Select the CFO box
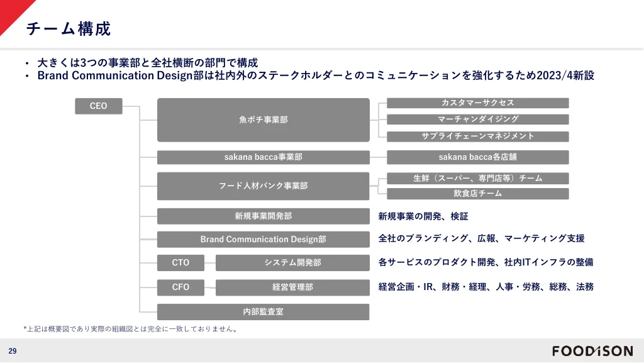The width and height of the screenshot is (644, 363). 180,288
